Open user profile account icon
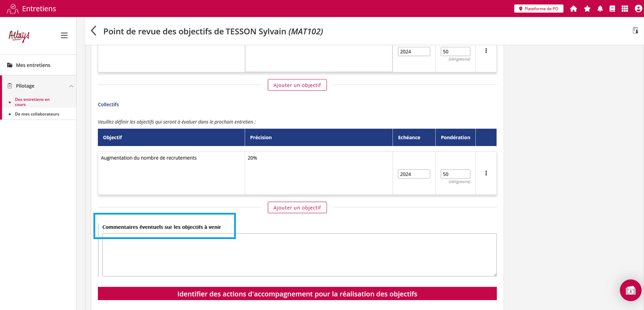 click(638, 8)
